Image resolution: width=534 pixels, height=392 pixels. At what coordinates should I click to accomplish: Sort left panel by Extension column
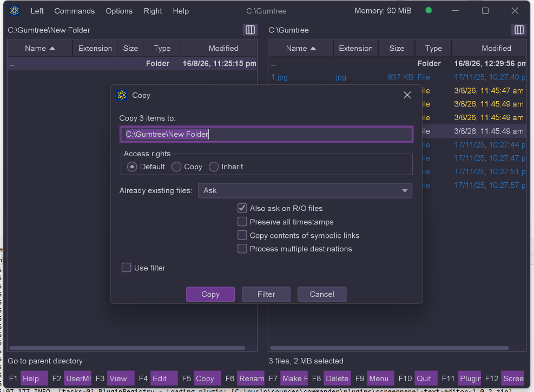pos(95,48)
